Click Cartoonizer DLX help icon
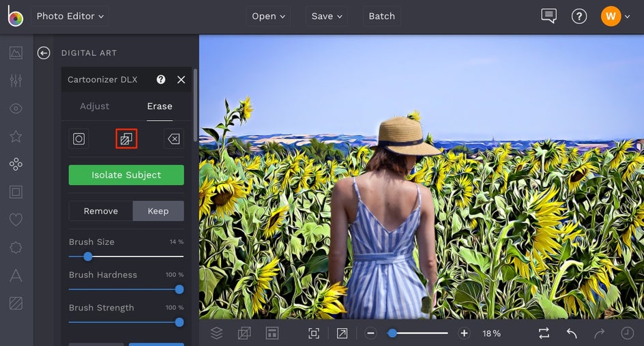The height and width of the screenshot is (346, 644). 161,79
